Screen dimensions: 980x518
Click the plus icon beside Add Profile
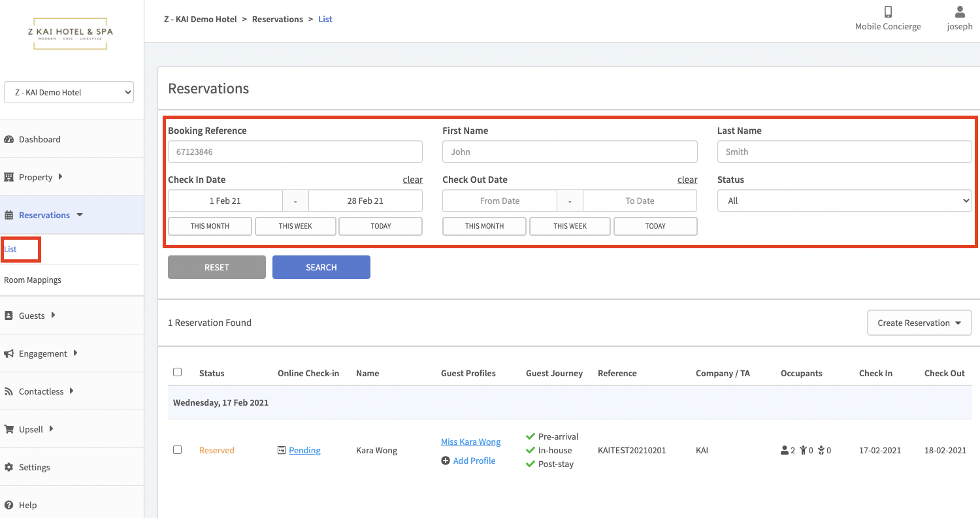click(x=446, y=461)
